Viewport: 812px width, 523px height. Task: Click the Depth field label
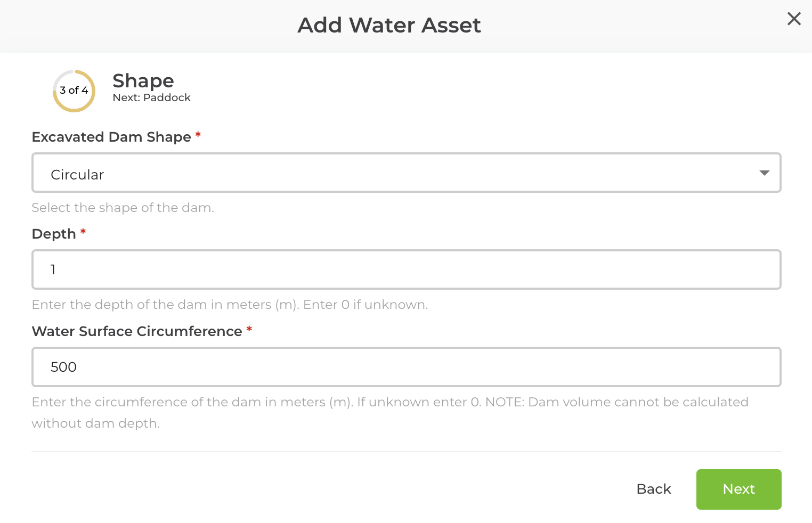[53, 233]
